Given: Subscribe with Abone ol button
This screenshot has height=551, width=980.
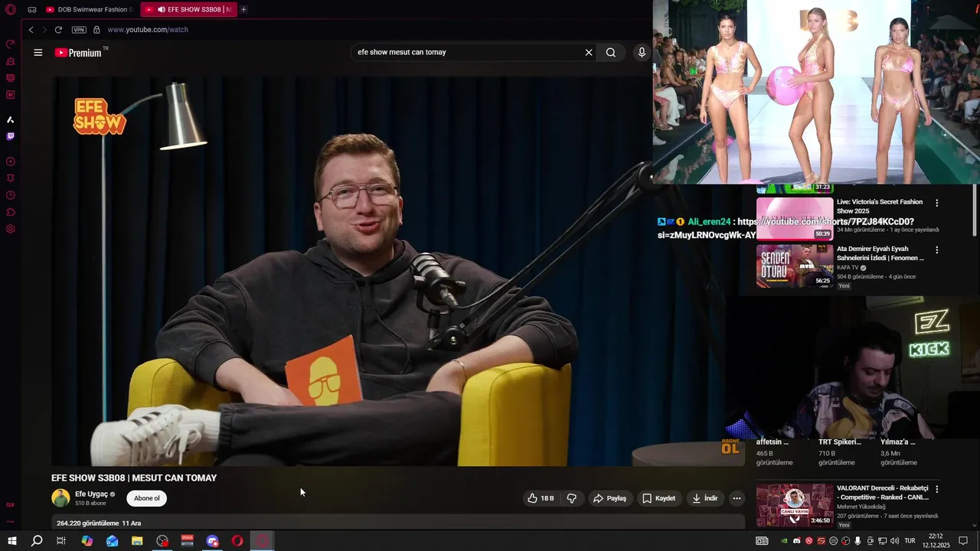Looking at the screenshot, I should 147,498.
